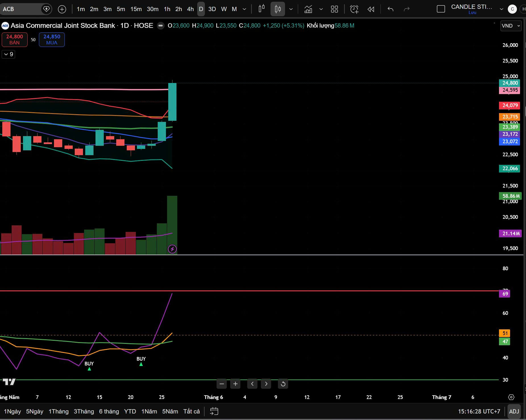Viewport: 526px width, 420px height.
Task: Open the layout setup square icon
Action: pyautogui.click(x=441, y=9)
